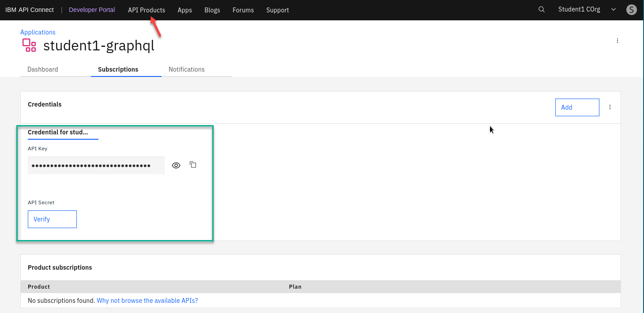
Task: Open application options kebab menu
Action: 618,41
